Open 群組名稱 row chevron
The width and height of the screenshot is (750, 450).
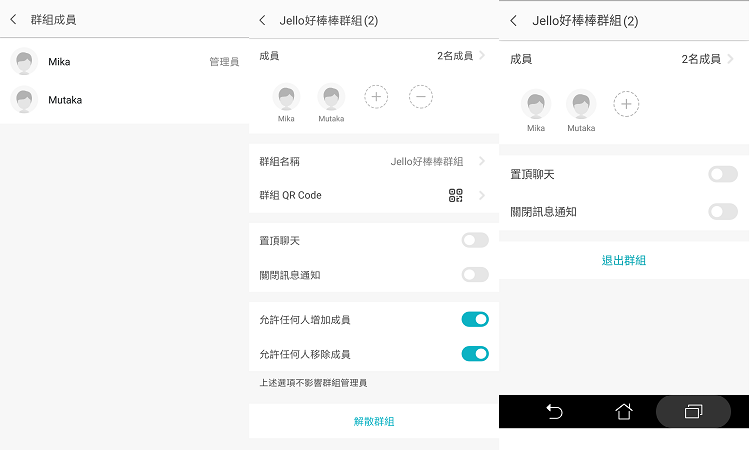[x=482, y=161]
